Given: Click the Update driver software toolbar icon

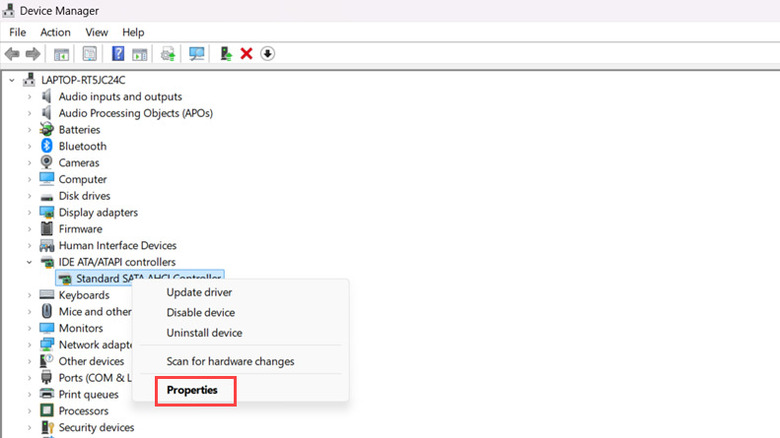Looking at the screenshot, I should [168, 54].
